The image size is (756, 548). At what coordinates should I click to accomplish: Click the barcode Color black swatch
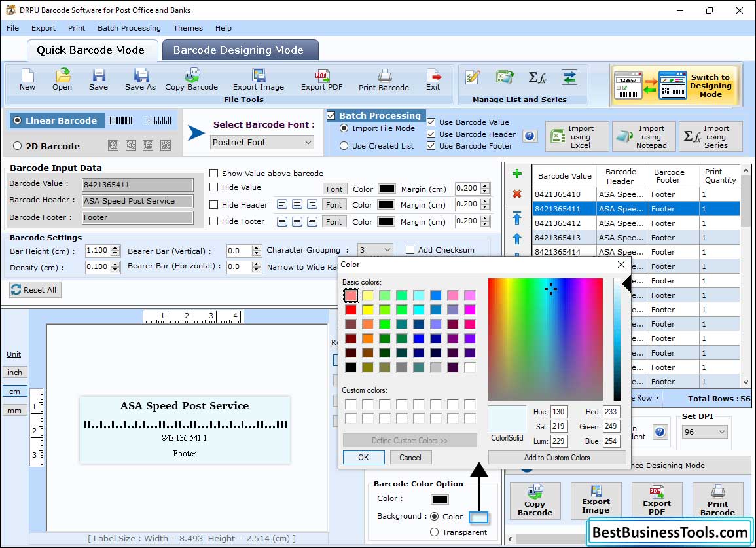point(440,500)
